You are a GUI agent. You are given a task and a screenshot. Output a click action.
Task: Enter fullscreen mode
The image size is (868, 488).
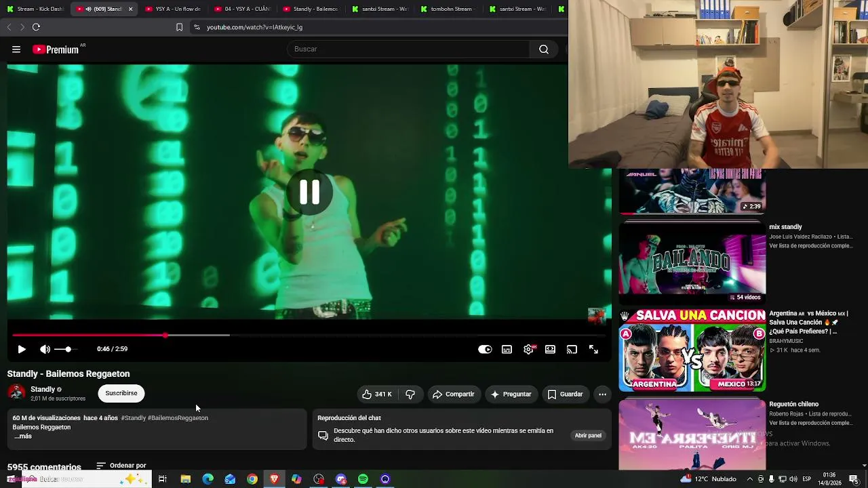point(593,349)
